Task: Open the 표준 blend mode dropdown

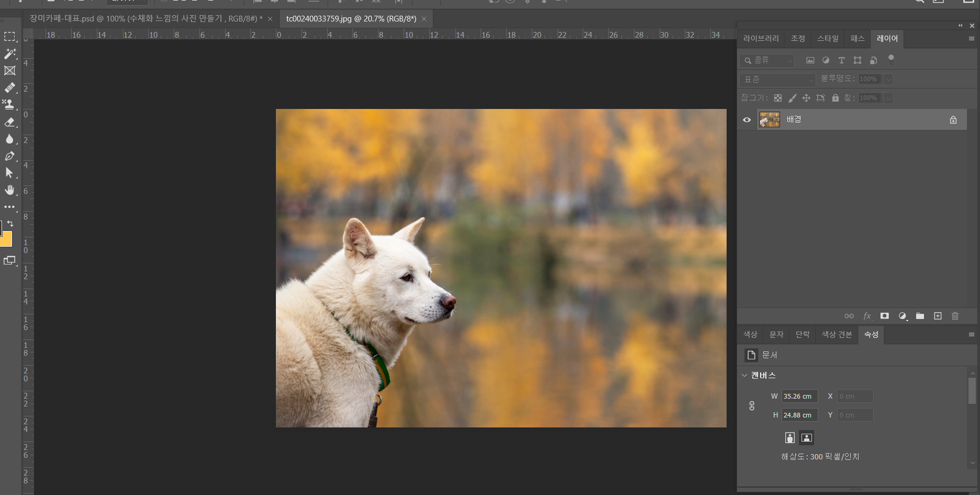Action: (x=777, y=80)
